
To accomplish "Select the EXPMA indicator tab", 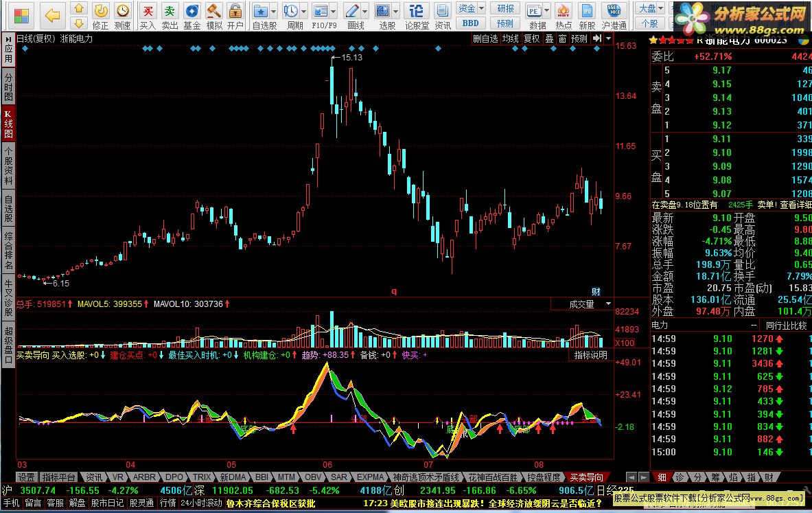I will tap(370, 477).
